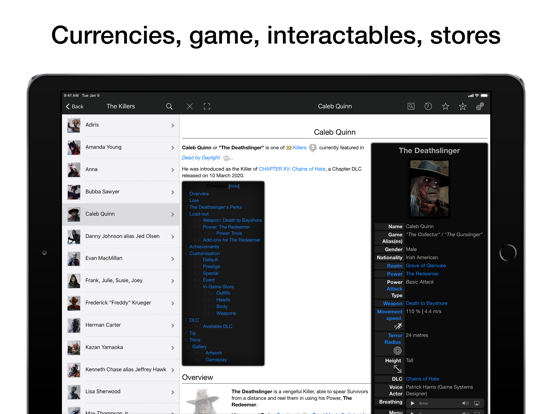Open CHAPTER XV: Chains of Hate link
Screen dimensions: 552x414
point(292,169)
